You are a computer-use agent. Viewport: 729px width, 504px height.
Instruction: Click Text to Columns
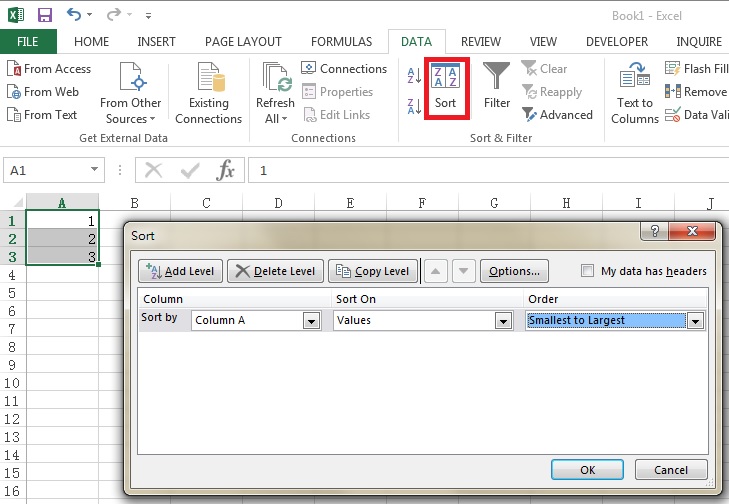pos(635,93)
